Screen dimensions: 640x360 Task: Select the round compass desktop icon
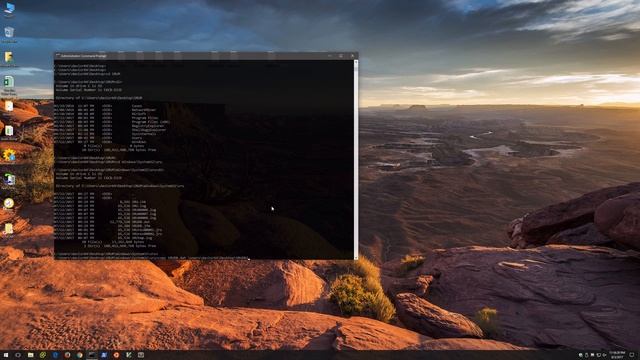coord(9,203)
